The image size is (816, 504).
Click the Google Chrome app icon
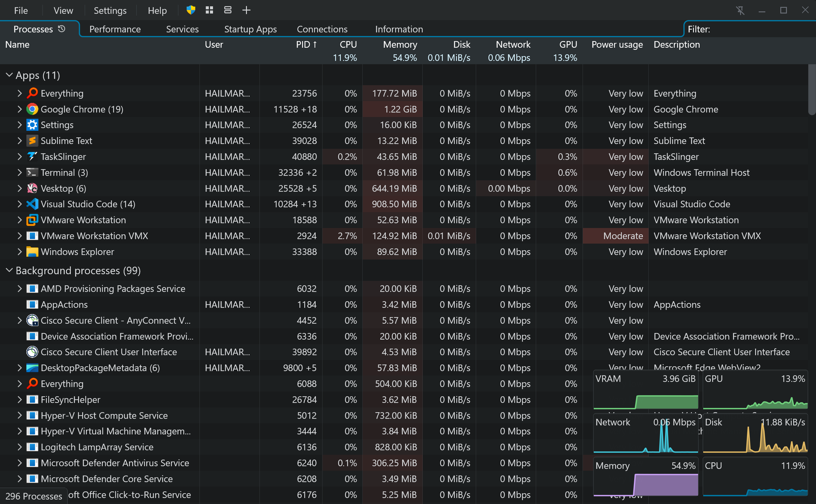click(x=32, y=109)
